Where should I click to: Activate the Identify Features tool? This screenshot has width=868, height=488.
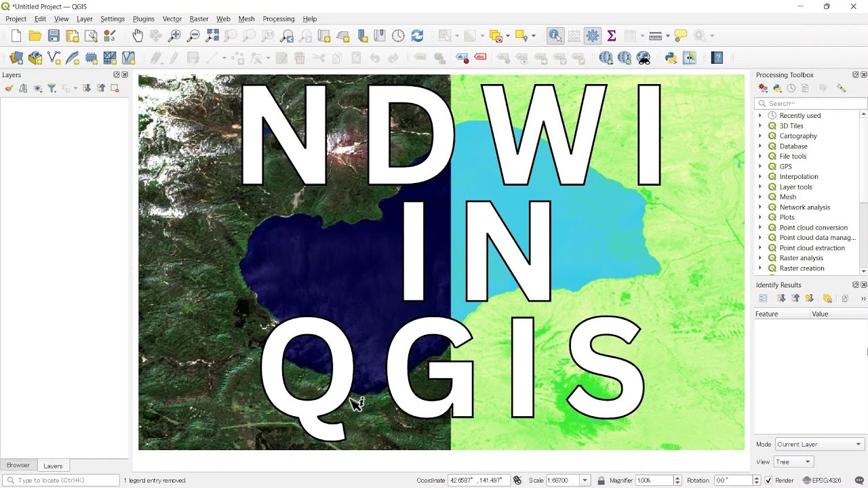tap(555, 36)
